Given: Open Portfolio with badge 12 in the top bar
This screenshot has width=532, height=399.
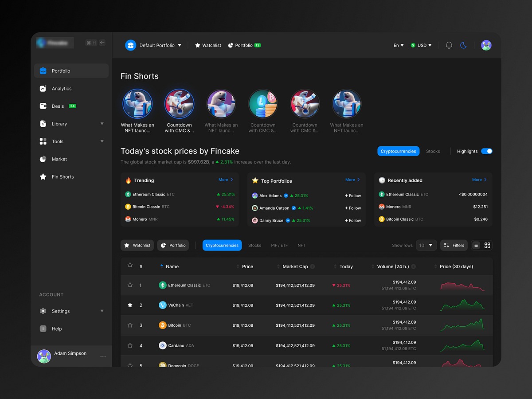Looking at the screenshot, I should [244, 45].
